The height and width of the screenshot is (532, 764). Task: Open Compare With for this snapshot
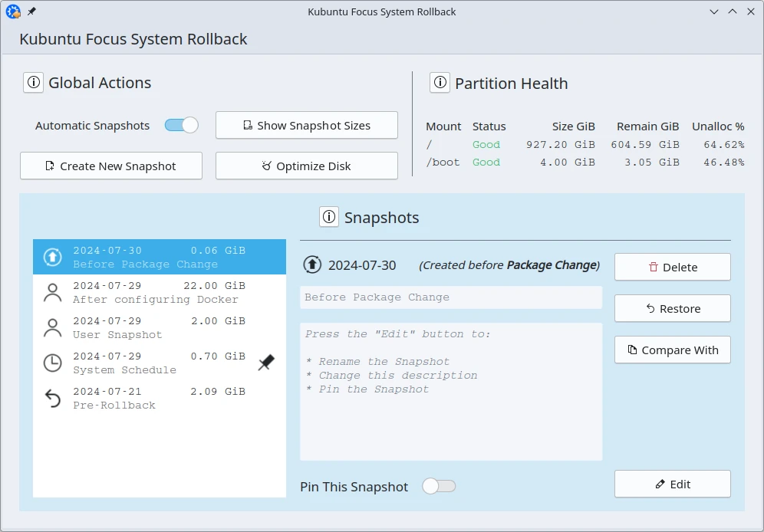point(673,350)
